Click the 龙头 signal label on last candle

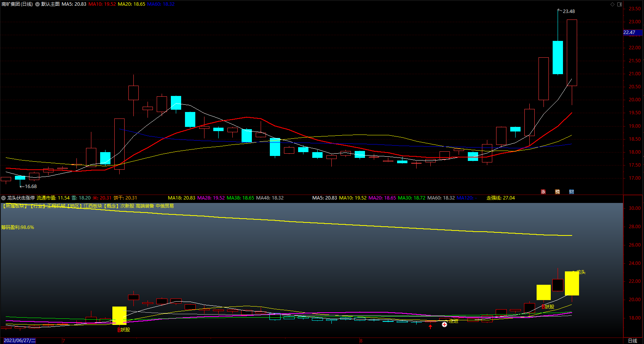pyautogui.click(x=581, y=272)
